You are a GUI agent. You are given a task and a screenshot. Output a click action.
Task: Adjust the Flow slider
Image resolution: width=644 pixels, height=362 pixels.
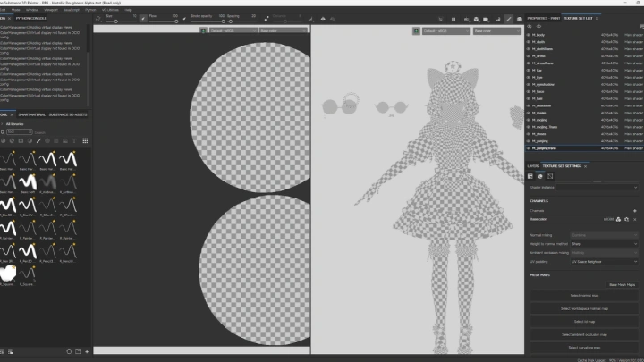(x=164, y=21)
